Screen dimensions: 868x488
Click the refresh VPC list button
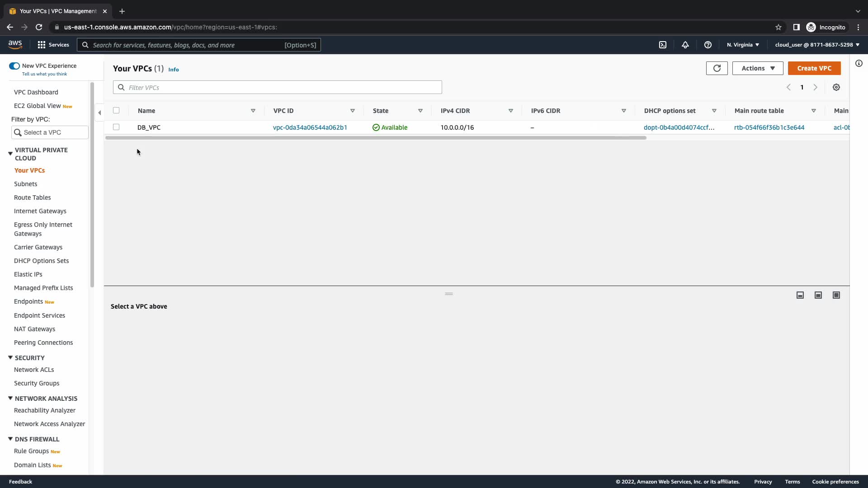717,68
